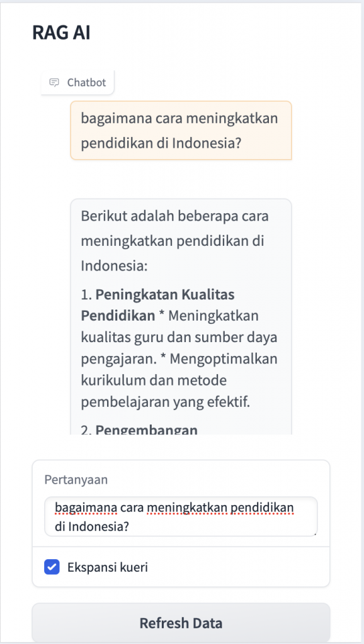Click the Pertanyaan field label
This screenshot has height=644, width=364.
pos(76,479)
